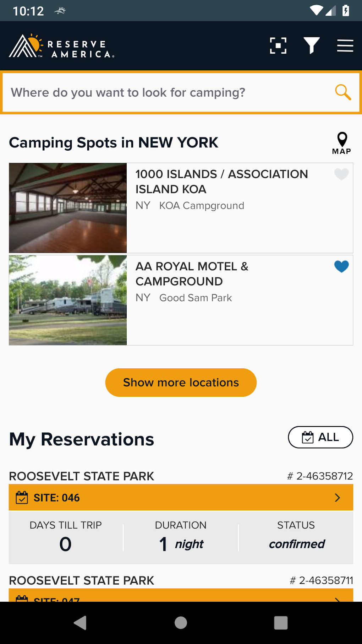Open the AA Royal Motel campground photo
Viewport: 362px width, 644px height.
tap(68, 300)
